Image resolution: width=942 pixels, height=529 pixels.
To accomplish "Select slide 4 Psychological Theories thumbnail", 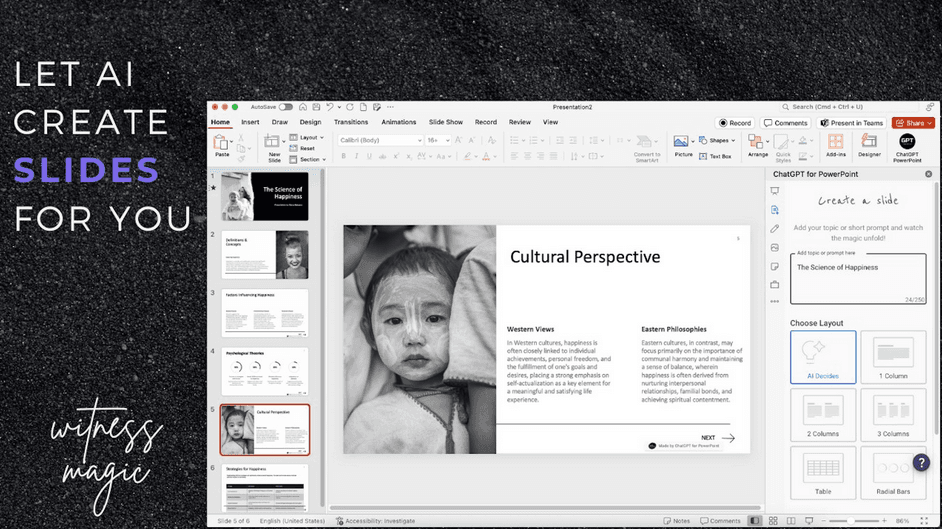I will [x=264, y=372].
